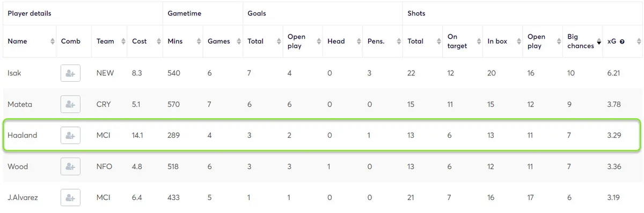Sort by Cost column arrows

[158, 41]
